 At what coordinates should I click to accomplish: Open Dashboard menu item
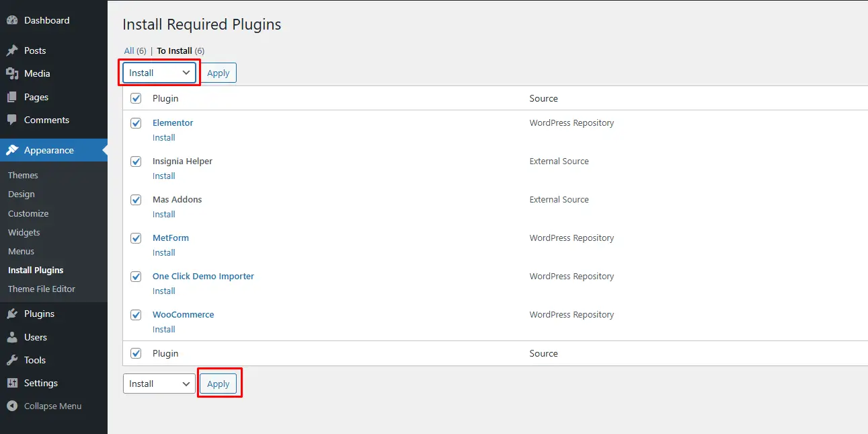coord(46,21)
